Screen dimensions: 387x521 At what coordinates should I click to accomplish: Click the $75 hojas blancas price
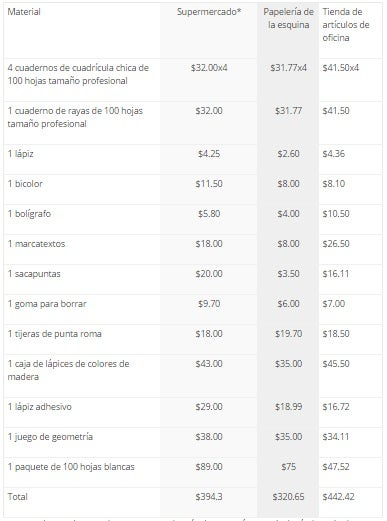[288, 467]
